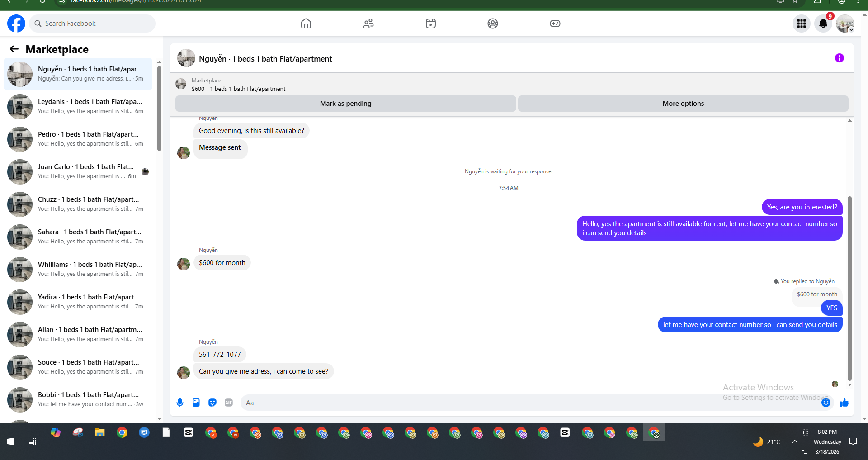Open the Notifications bell

[823, 24]
